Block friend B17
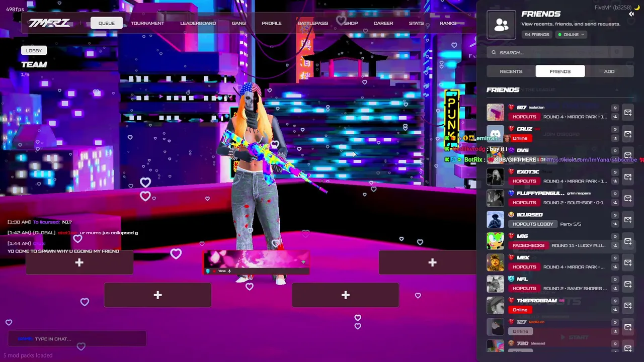This screenshot has height=362, width=644. click(x=615, y=108)
